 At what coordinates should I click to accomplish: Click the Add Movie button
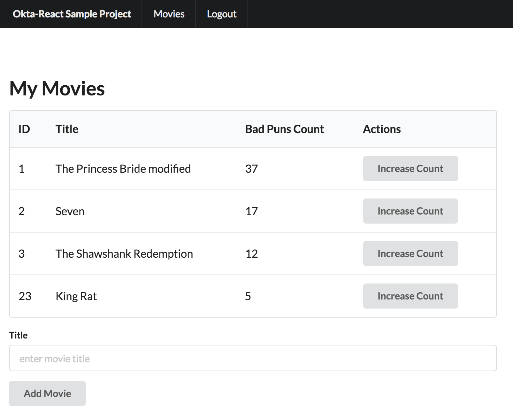click(47, 394)
